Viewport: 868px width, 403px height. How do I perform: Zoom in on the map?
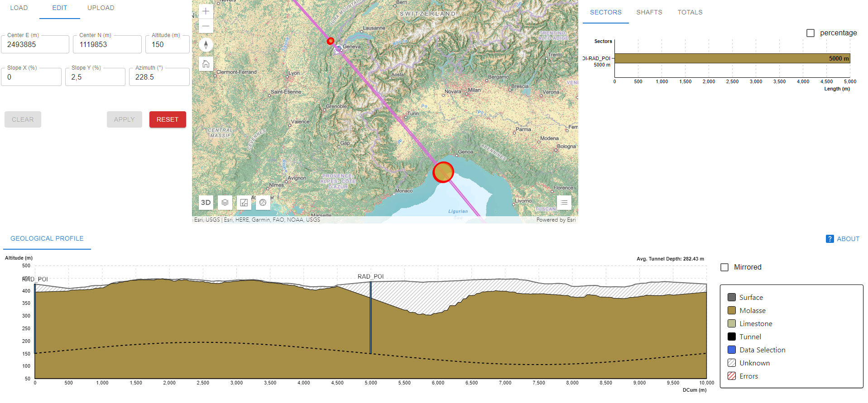206,11
